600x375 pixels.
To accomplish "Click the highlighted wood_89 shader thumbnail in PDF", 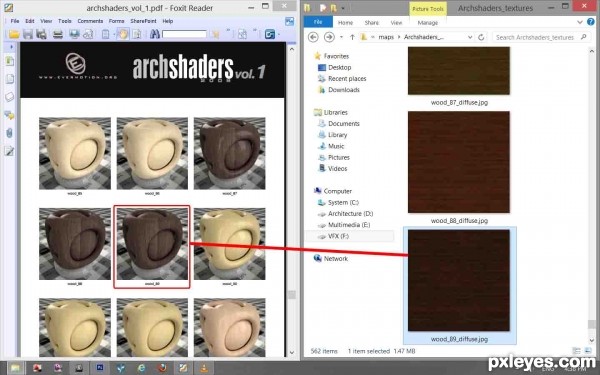I will click(152, 244).
